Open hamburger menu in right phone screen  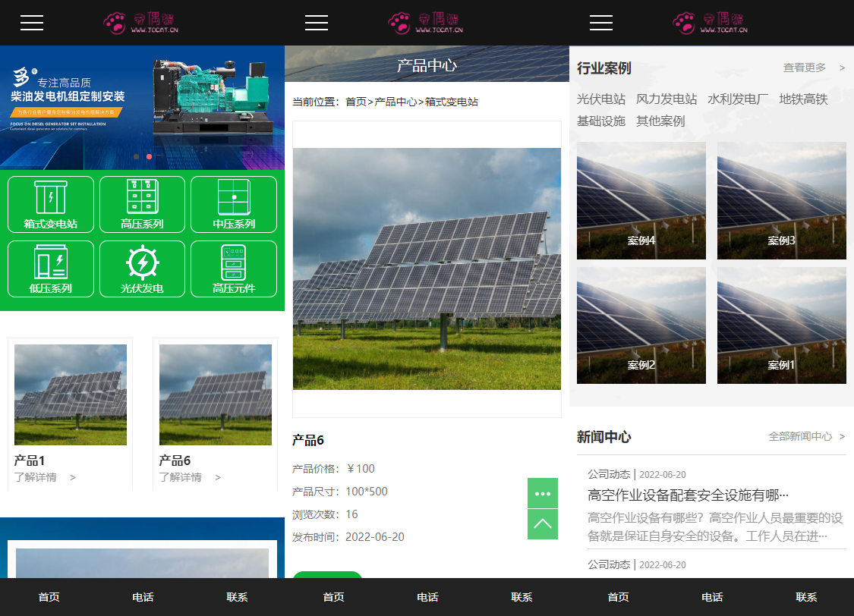pyautogui.click(x=601, y=23)
